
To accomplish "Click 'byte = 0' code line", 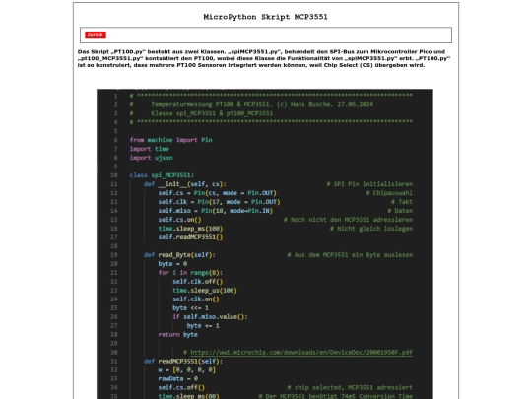I will coord(172,264).
